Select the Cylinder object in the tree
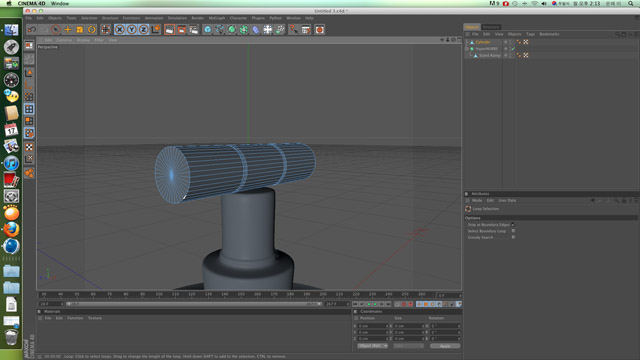The image size is (640, 360). coord(482,42)
